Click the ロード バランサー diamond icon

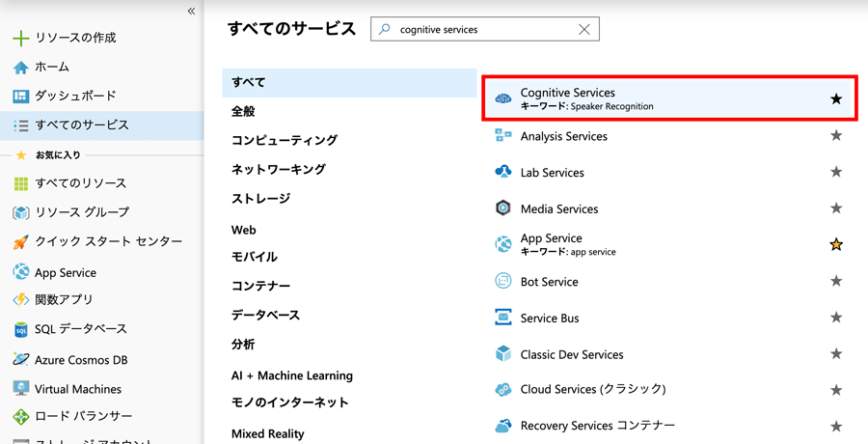(20, 416)
